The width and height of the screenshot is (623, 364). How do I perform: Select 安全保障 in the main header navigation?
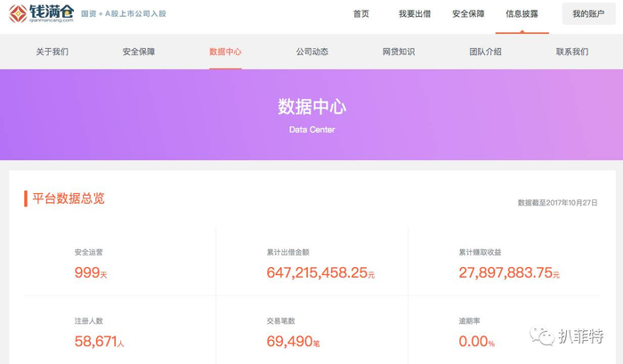coord(468,14)
